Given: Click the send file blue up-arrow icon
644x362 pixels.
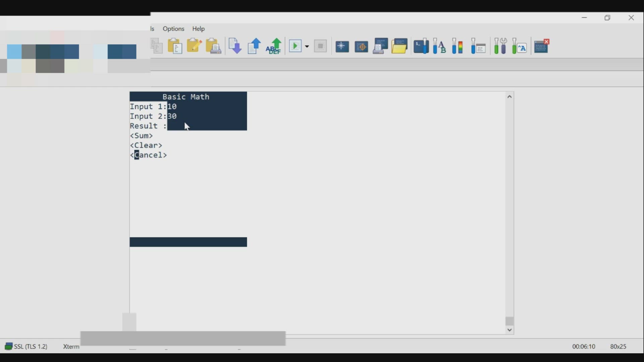Looking at the screenshot, I should pyautogui.click(x=254, y=46).
